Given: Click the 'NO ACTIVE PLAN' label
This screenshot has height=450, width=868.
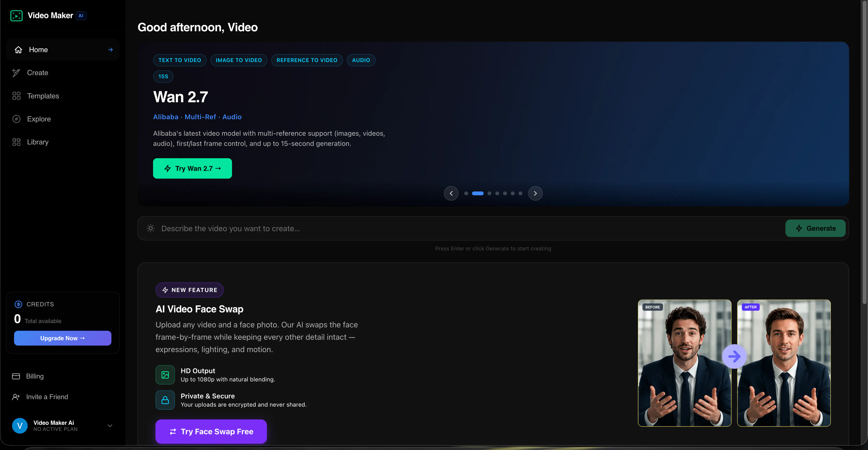Looking at the screenshot, I should (x=56, y=429).
